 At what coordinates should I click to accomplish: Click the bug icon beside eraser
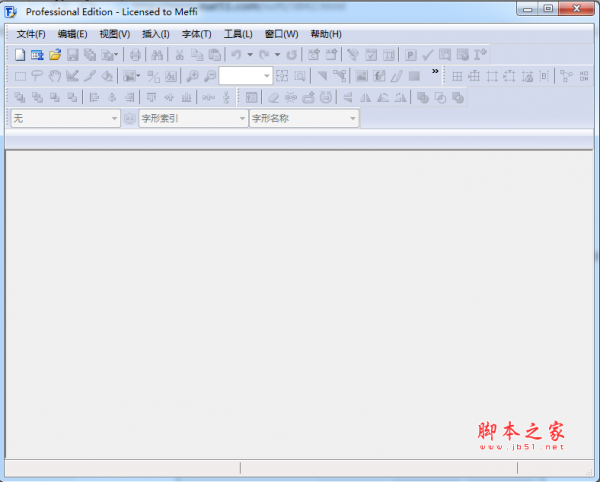[291, 98]
